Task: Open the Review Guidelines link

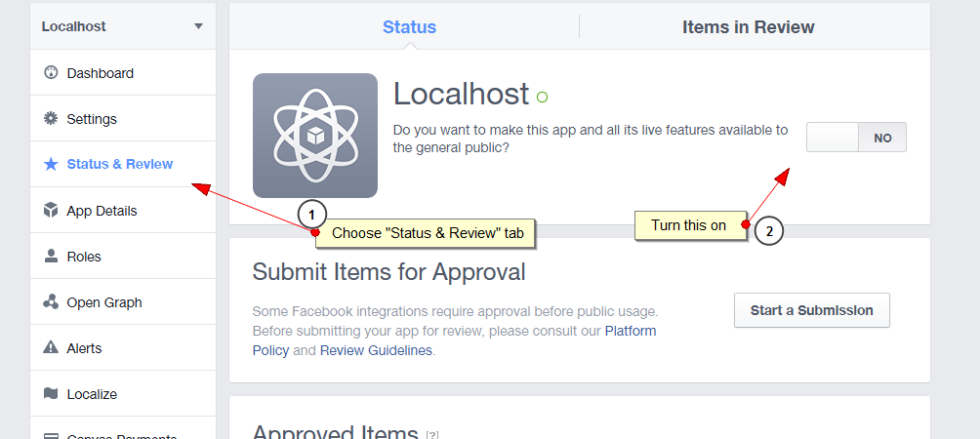Action: (x=376, y=350)
